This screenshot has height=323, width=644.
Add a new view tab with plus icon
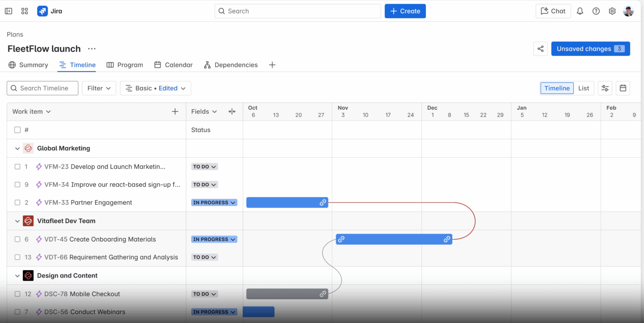[x=272, y=65]
